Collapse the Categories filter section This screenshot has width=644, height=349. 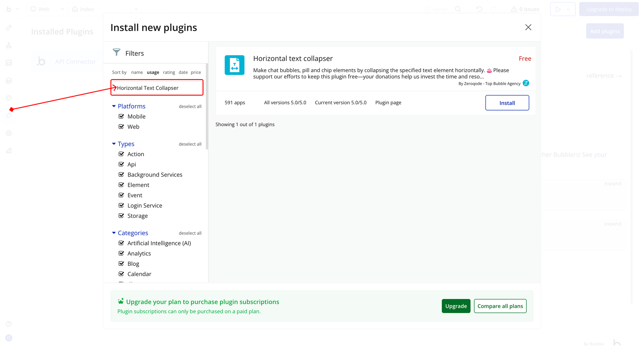(114, 233)
